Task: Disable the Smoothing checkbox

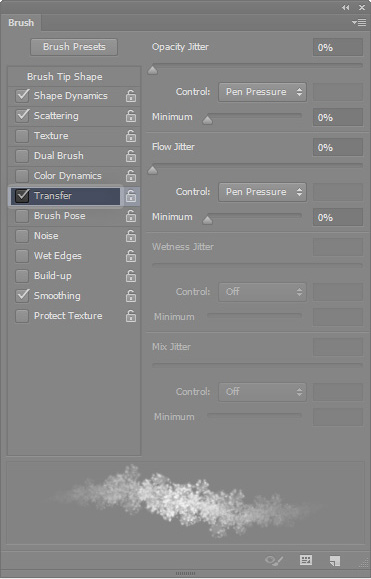Action: (22, 295)
